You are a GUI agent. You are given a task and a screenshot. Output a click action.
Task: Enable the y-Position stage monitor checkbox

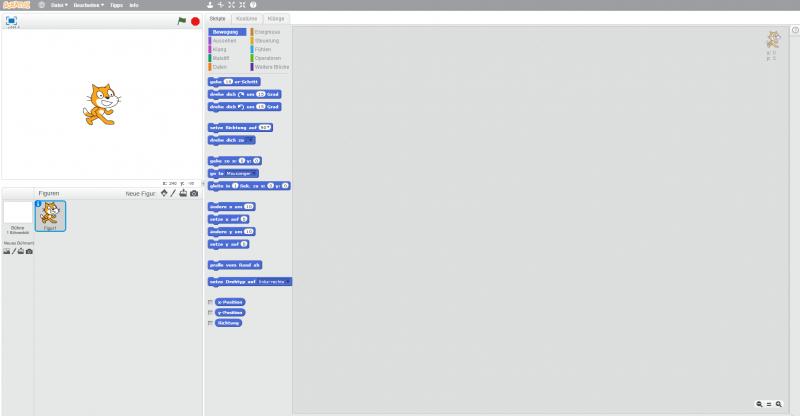(210, 312)
